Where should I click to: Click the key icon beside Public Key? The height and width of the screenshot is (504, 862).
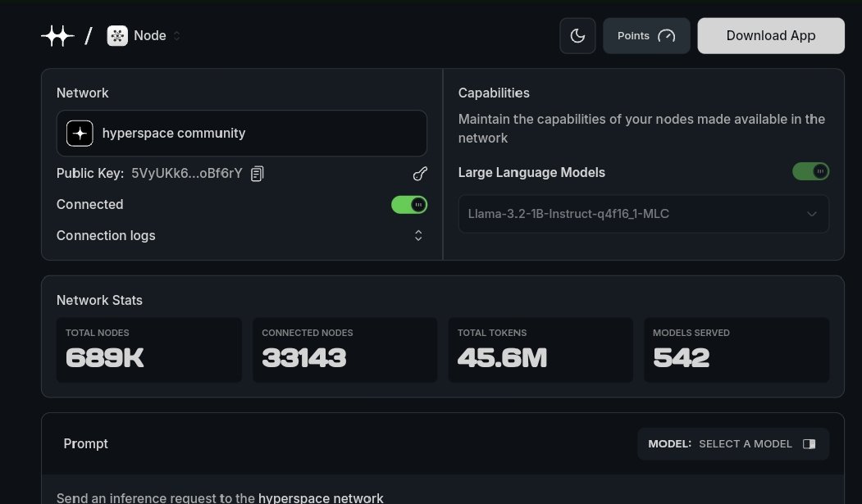pos(420,174)
